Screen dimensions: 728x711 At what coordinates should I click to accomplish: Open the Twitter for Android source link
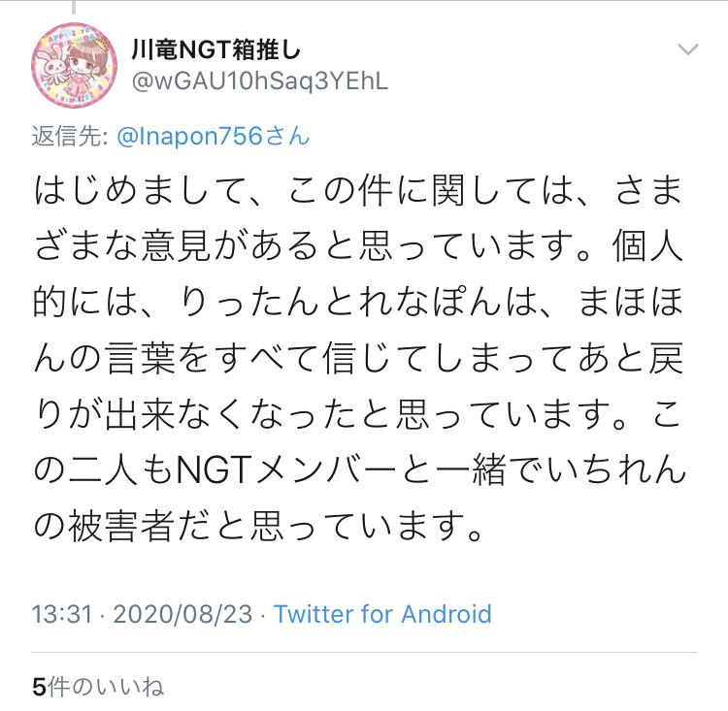click(382, 614)
